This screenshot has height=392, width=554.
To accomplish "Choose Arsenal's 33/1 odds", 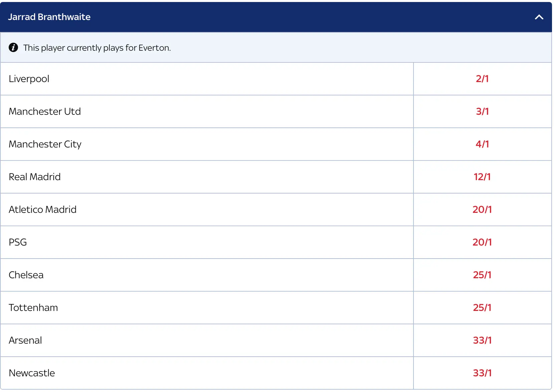I will click(x=482, y=340).
